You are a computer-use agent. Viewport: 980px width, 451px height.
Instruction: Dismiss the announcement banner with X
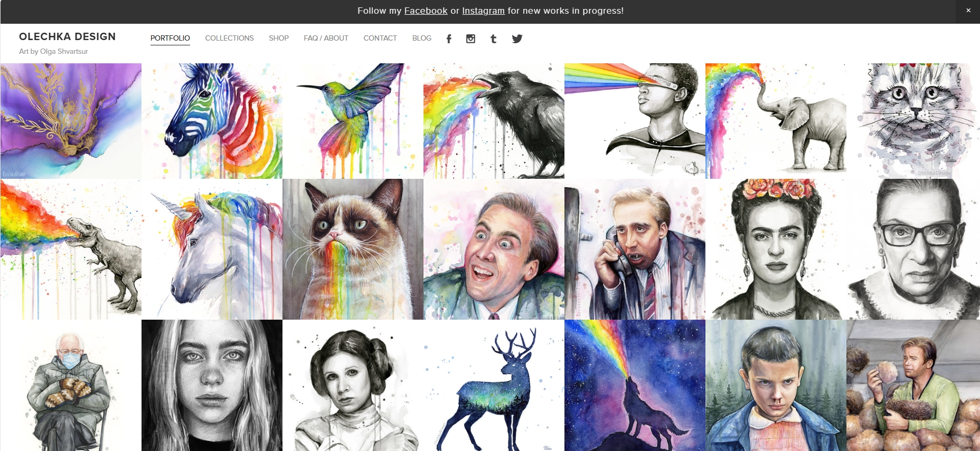(x=968, y=11)
